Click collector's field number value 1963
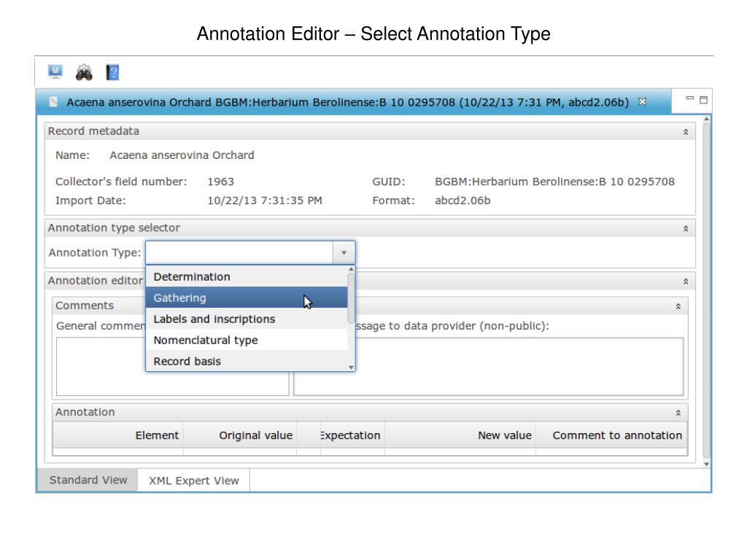The height and width of the screenshot is (560, 747). [220, 182]
